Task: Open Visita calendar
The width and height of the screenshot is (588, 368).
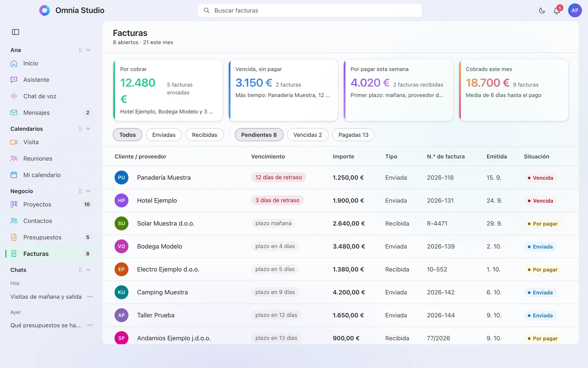Action: pos(50,142)
